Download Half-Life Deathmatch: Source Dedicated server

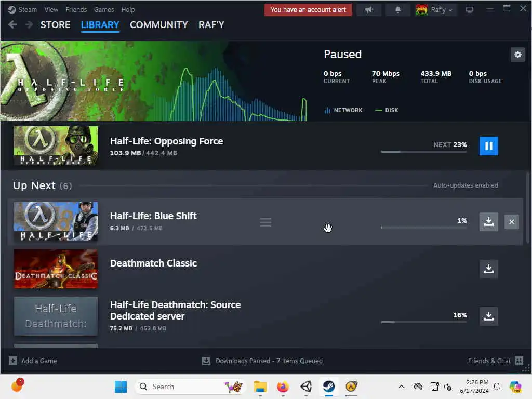pos(488,316)
